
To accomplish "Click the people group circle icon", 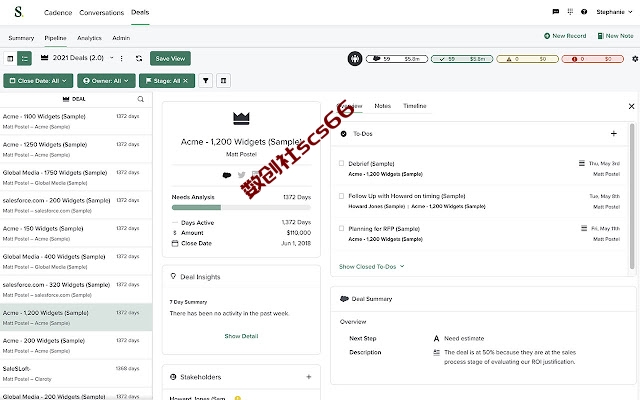I will point(355,59).
